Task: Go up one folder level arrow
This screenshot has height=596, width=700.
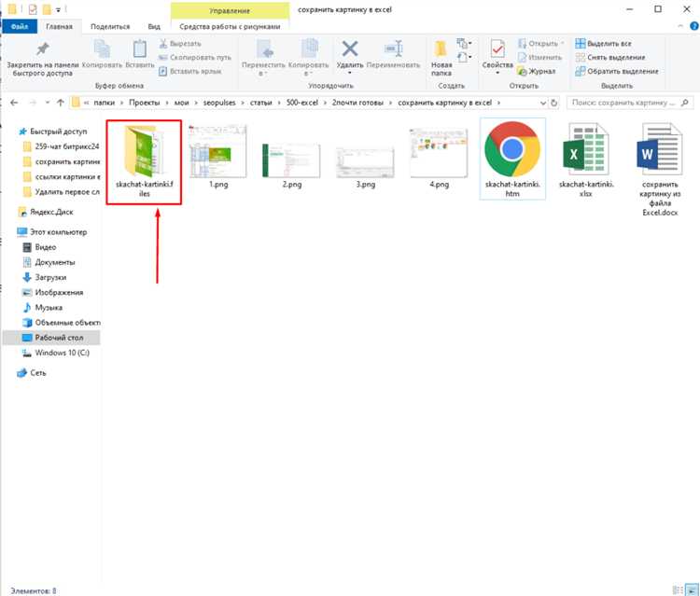Action: 61,103
